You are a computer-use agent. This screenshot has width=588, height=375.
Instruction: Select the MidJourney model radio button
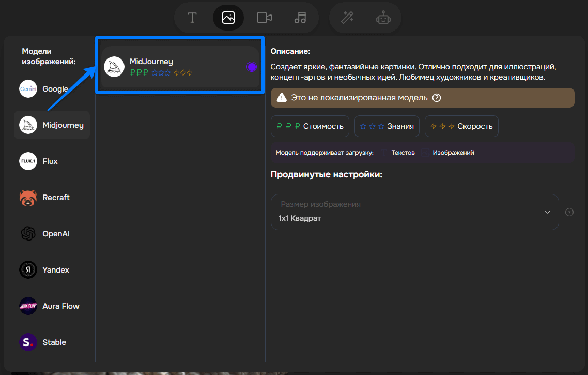pyautogui.click(x=252, y=67)
